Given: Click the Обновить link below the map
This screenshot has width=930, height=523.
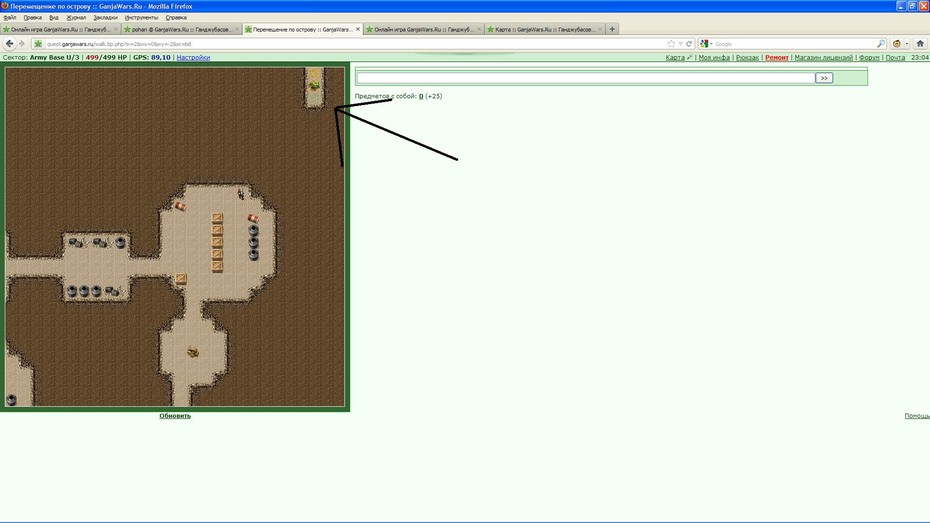Looking at the screenshot, I should [x=175, y=416].
